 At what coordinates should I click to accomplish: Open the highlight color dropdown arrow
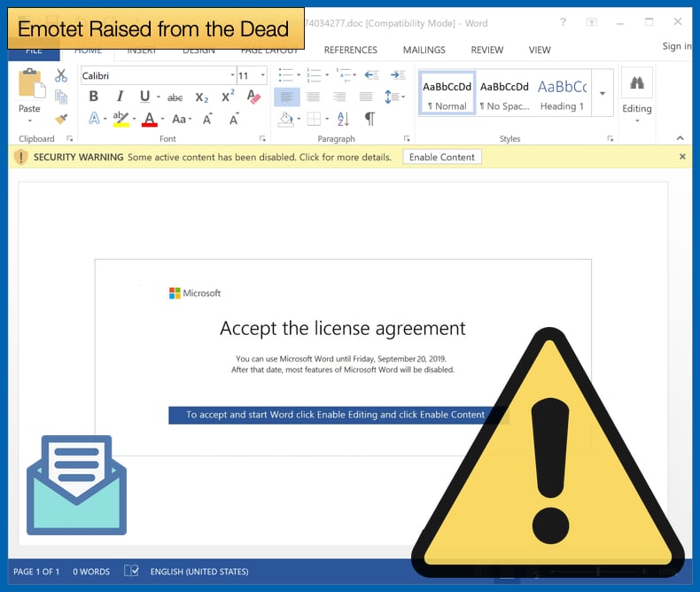point(134,120)
